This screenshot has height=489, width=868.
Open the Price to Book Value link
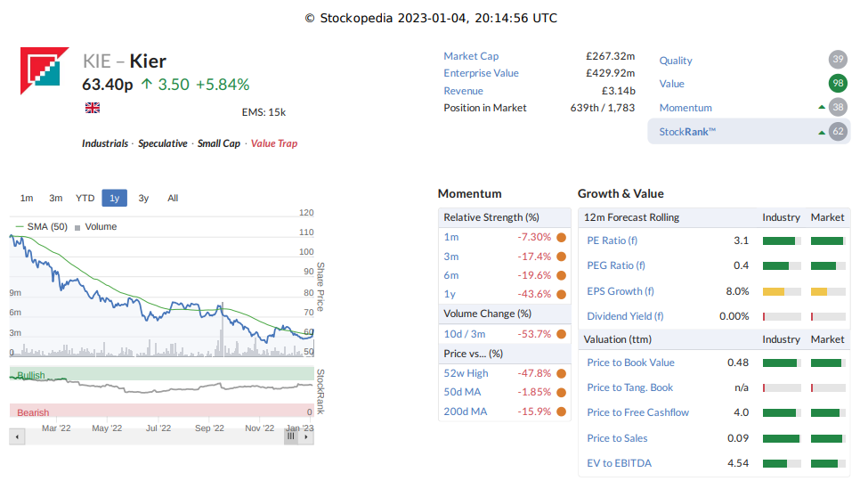click(630, 363)
